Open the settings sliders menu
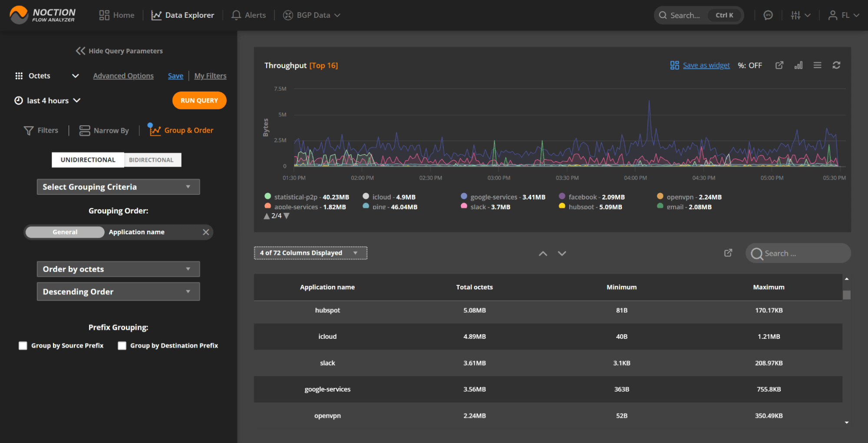Screen dimensions: 868x443 (x=800, y=15)
